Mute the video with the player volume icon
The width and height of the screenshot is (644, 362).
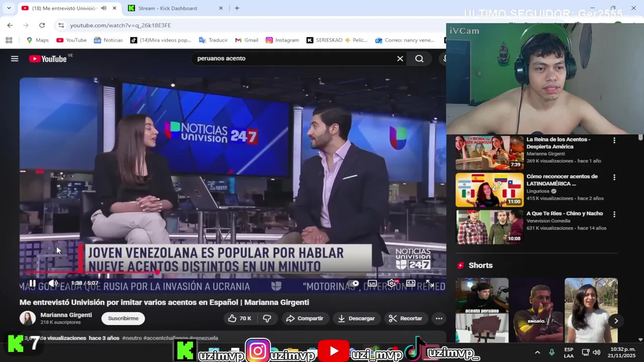(x=53, y=283)
